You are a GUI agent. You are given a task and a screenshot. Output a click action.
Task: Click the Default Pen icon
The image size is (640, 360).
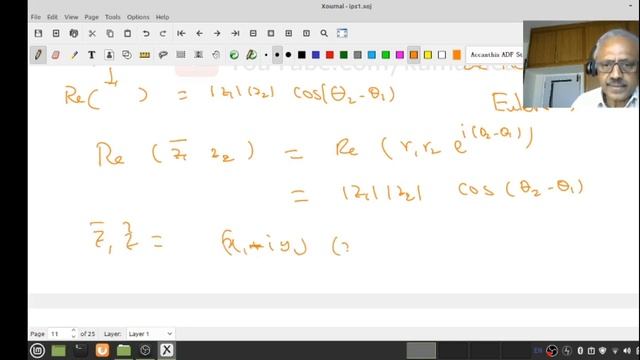[x=251, y=55]
